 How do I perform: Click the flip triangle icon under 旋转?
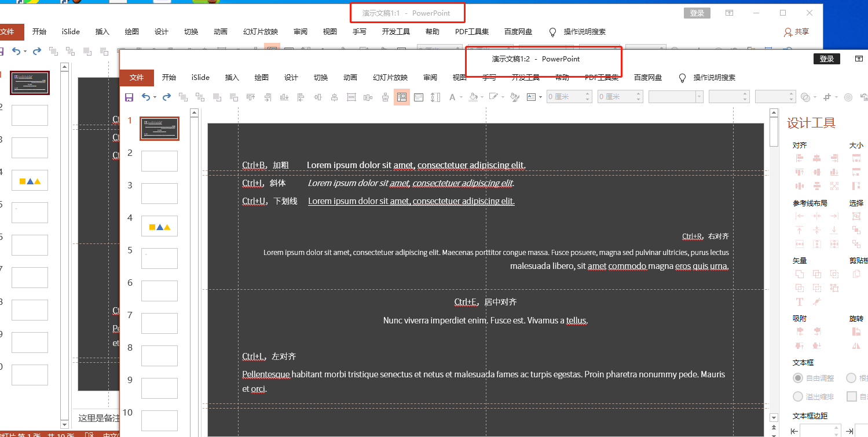(856, 345)
